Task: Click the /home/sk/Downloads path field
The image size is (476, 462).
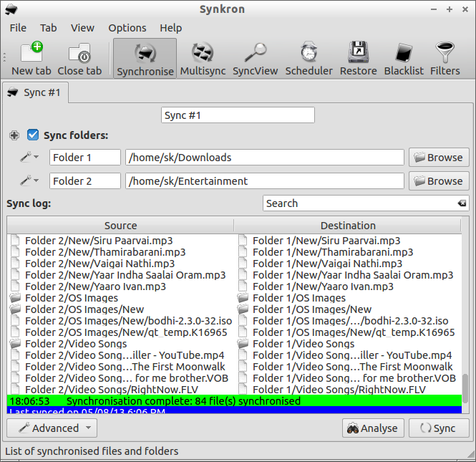Action: [265, 158]
